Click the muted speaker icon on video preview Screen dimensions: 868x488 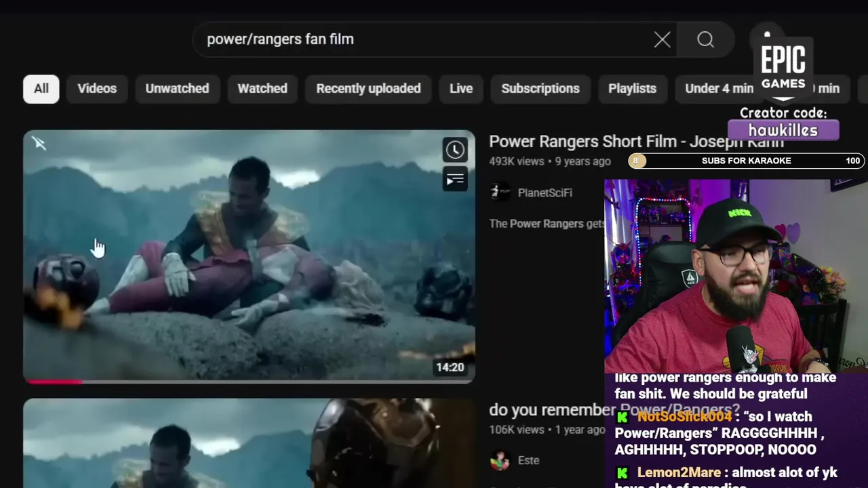click(x=39, y=143)
